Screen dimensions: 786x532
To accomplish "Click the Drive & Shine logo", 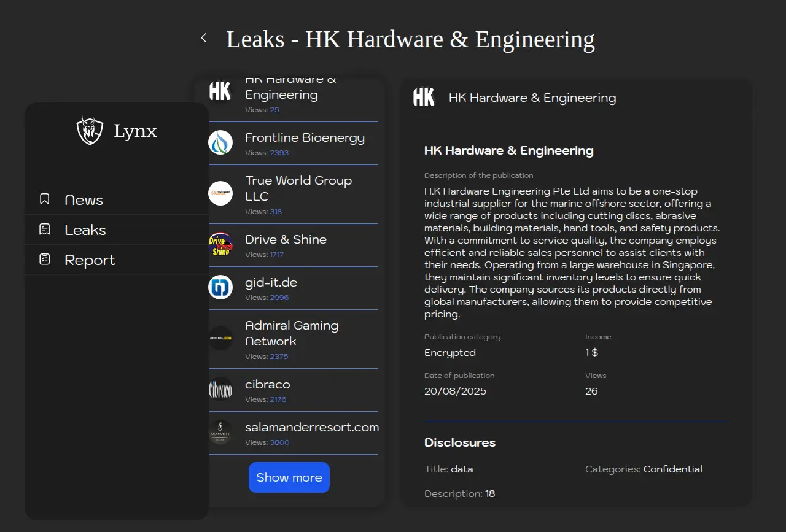I will [220, 245].
